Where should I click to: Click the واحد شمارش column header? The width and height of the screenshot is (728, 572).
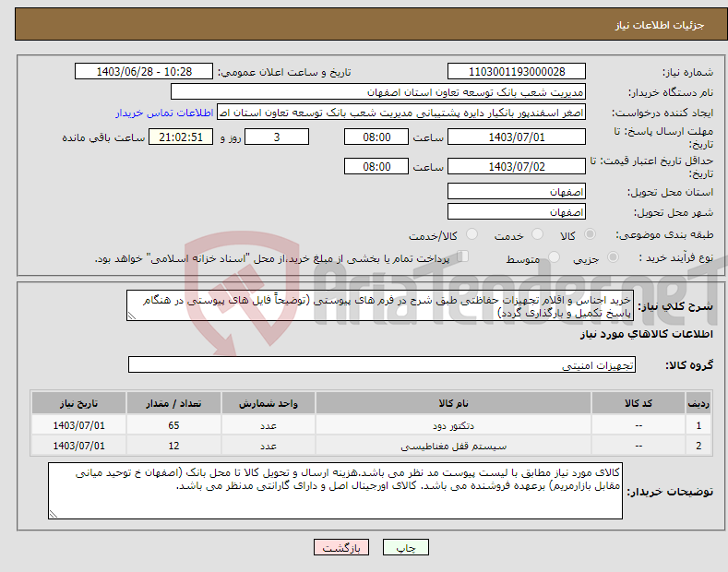pyautogui.click(x=269, y=403)
